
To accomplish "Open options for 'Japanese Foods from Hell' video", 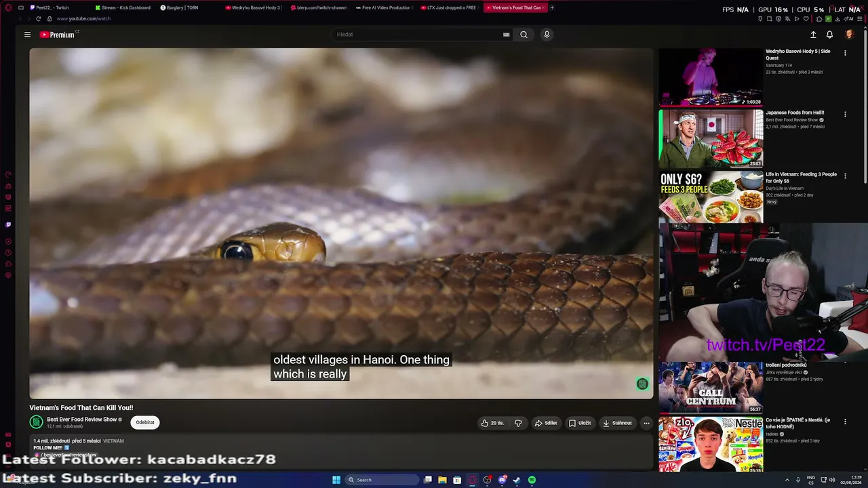I will 845,114.
